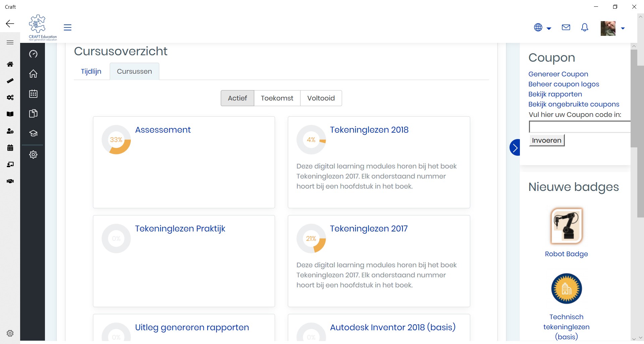
Task: Open the handshake icon in the left strip
Action: tap(10, 181)
